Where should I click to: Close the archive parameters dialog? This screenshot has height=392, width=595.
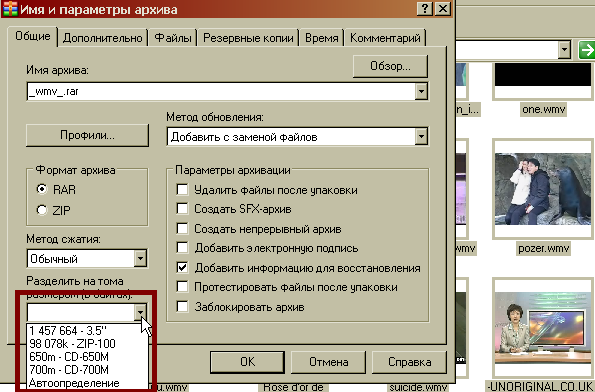(442, 8)
